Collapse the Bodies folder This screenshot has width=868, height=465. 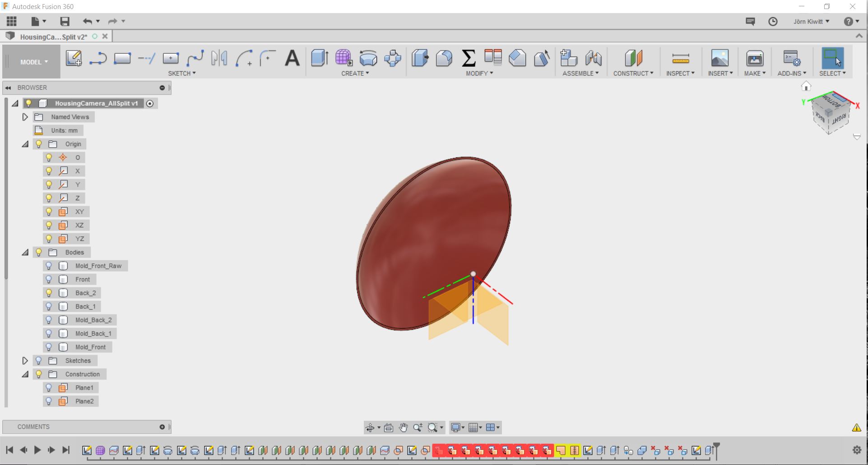pyautogui.click(x=25, y=253)
